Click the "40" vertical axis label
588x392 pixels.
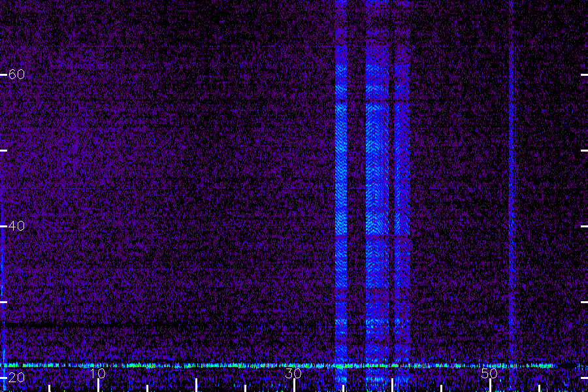[x=16, y=226]
